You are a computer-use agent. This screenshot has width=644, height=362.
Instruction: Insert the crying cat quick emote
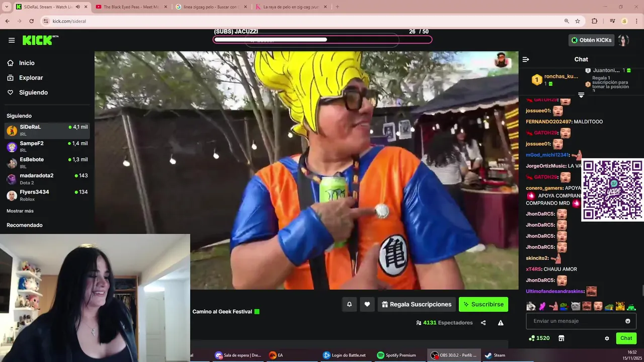(576, 306)
